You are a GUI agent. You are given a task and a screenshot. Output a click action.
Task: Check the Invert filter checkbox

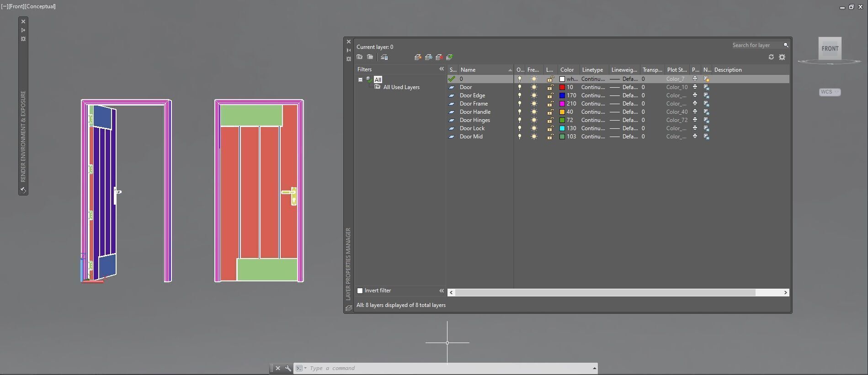coord(360,290)
